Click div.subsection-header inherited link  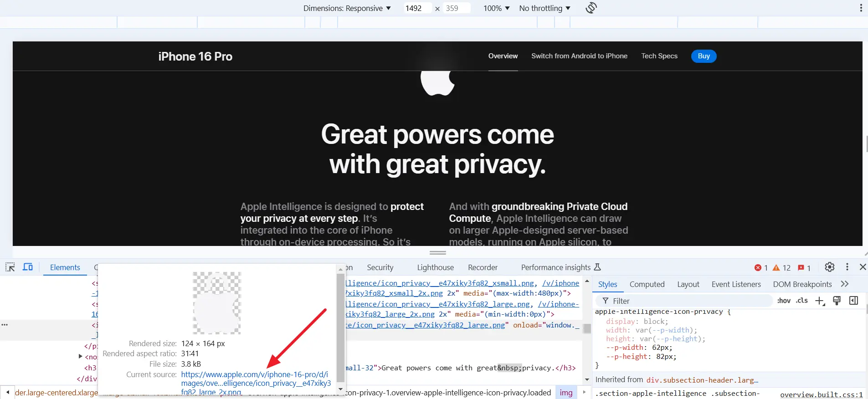coord(702,380)
